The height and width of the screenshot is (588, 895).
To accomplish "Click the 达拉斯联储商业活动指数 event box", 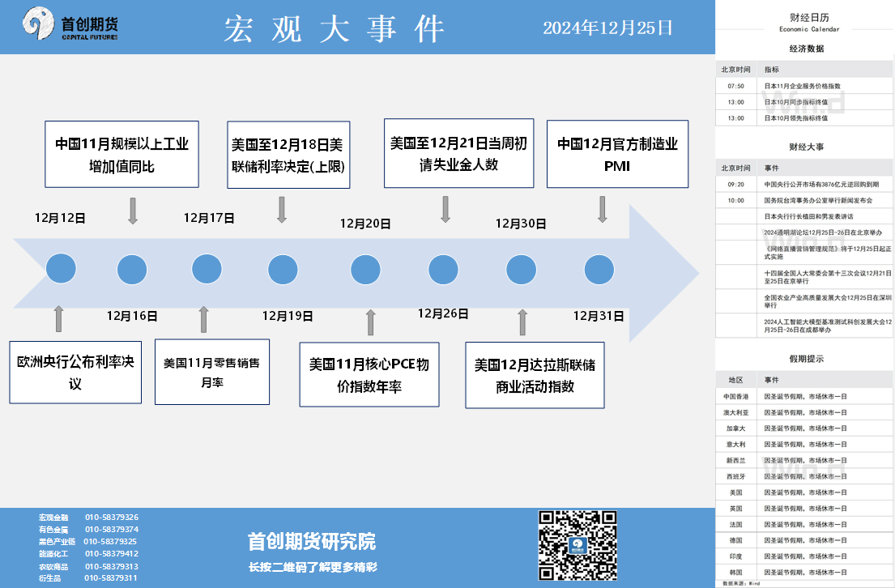I will 535,375.
